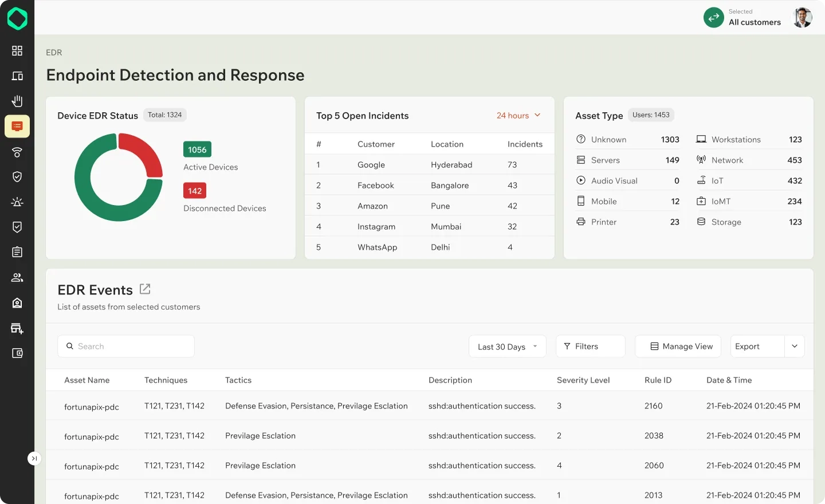Open the users group icon in sidebar
Screen dimensions: 825x504
point(17,277)
